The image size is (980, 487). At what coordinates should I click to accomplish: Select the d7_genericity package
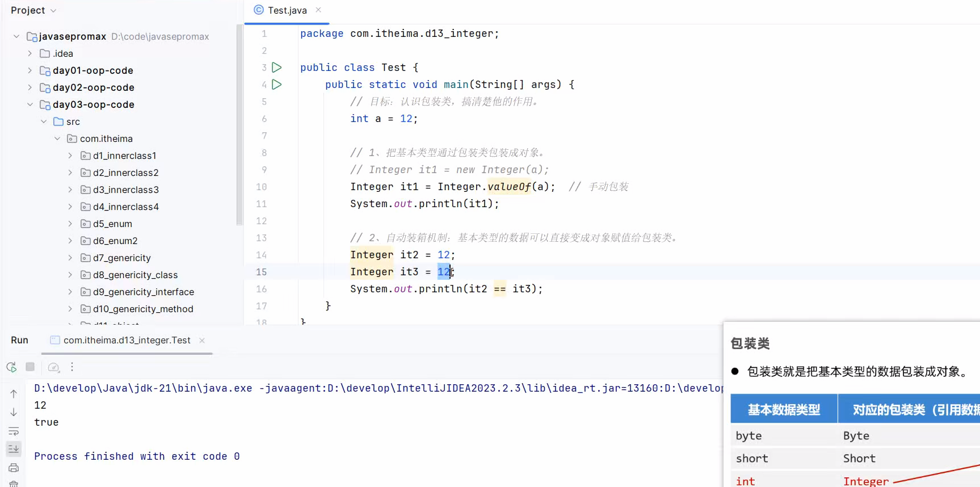(122, 258)
